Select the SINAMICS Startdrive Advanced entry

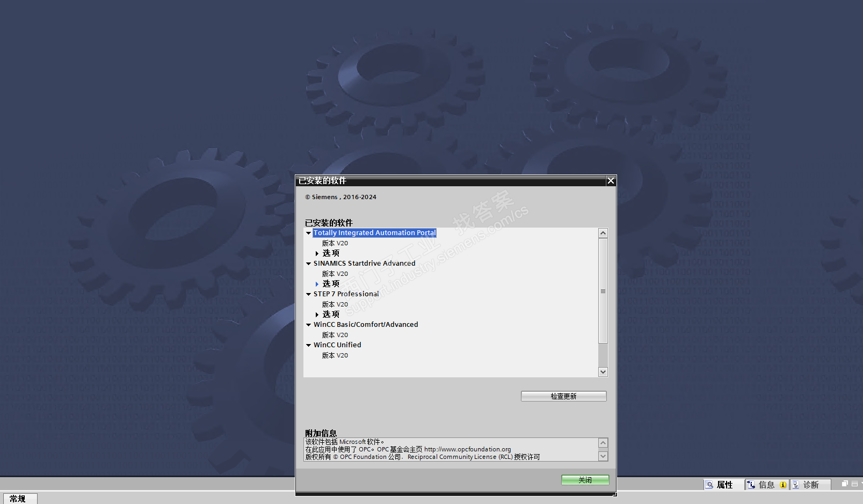click(364, 264)
